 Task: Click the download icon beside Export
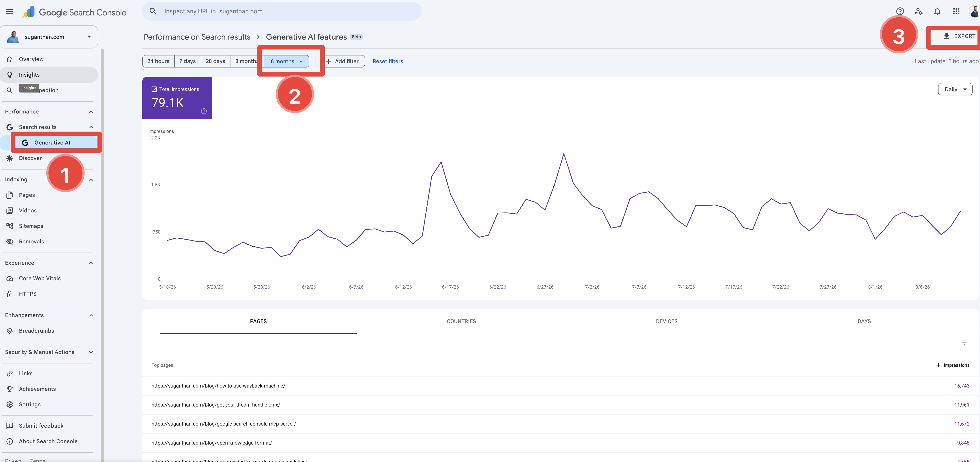pos(946,36)
